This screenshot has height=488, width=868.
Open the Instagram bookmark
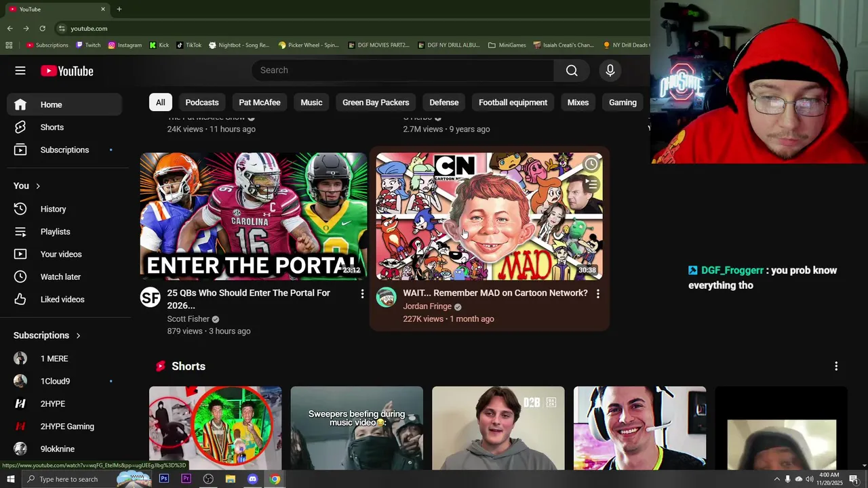[x=125, y=45]
